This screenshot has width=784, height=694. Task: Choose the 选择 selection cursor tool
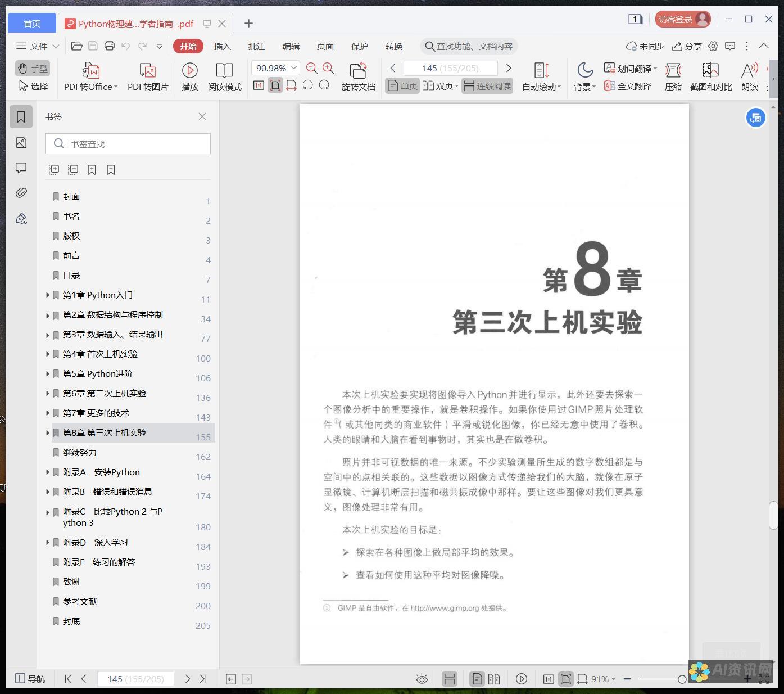tap(33, 86)
